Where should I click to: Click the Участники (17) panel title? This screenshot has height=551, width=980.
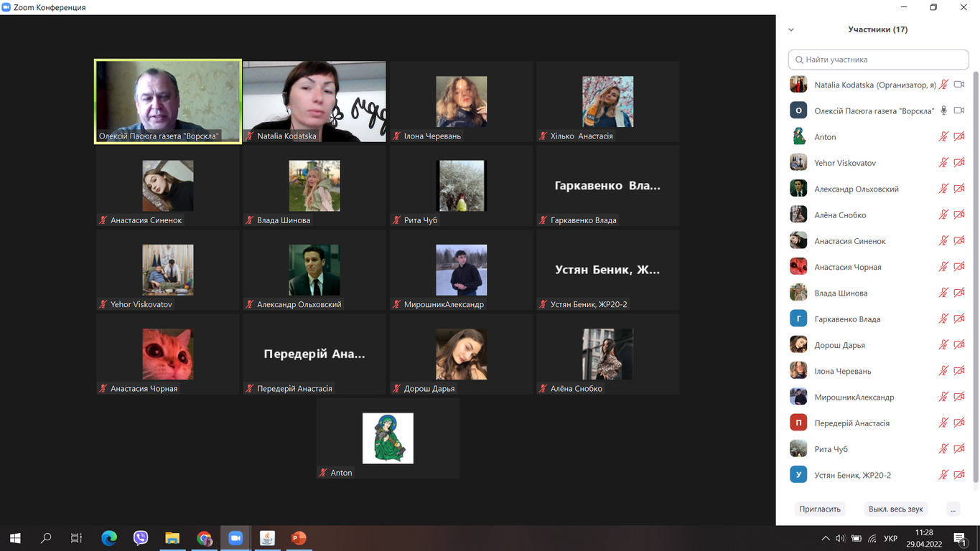877,29
